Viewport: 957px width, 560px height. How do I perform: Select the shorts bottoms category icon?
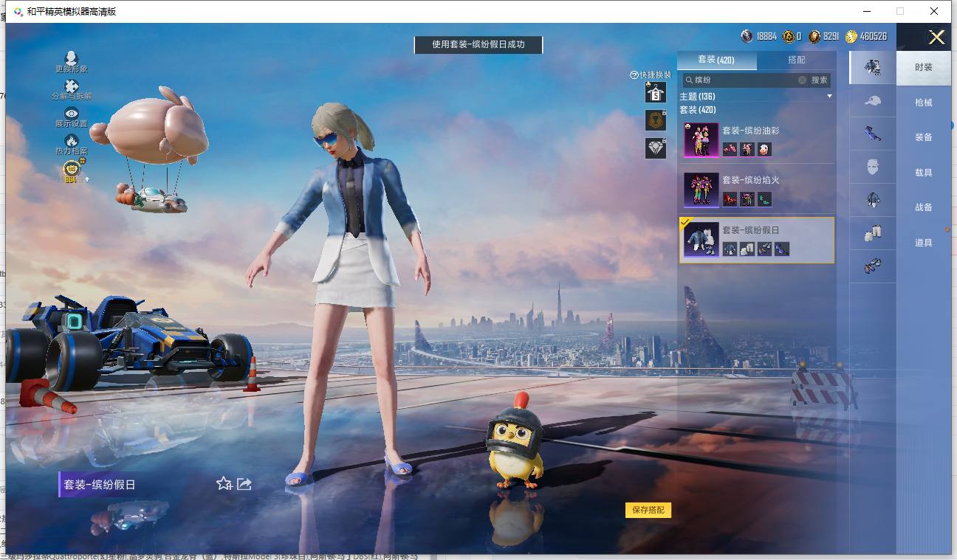[x=872, y=233]
